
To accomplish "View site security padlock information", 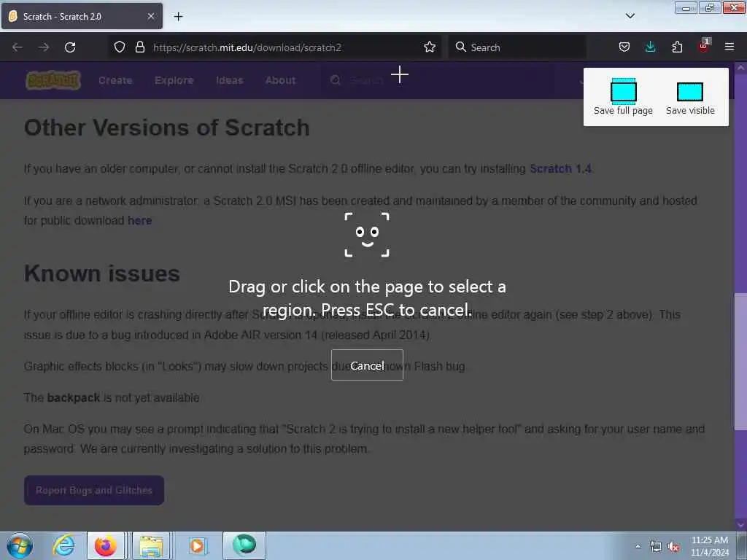I will (139, 47).
